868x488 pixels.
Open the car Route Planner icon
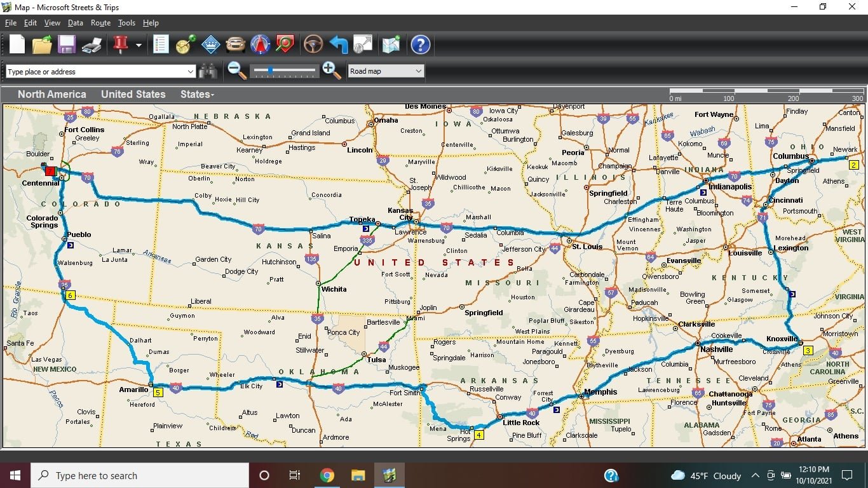coord(235,44)
